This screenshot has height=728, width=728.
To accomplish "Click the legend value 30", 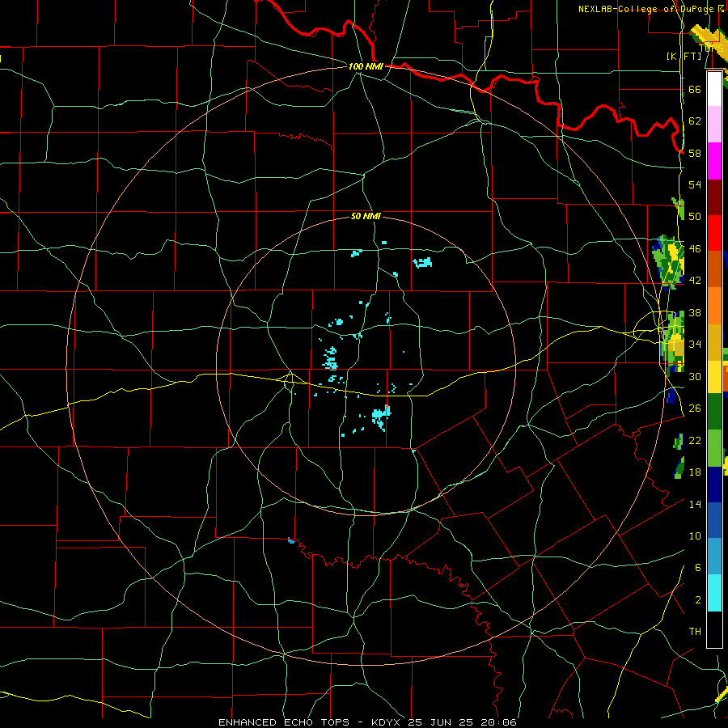I will (x=695, y=376).
